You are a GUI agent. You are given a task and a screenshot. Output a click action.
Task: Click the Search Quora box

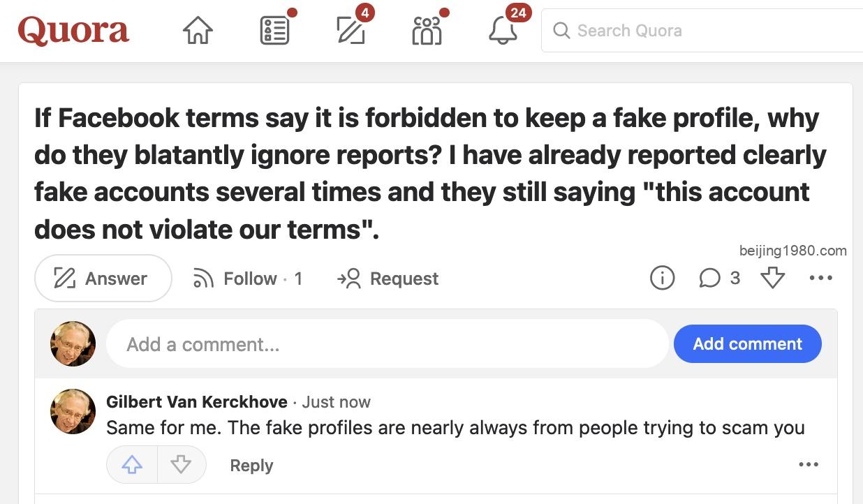tap(702, 31)
